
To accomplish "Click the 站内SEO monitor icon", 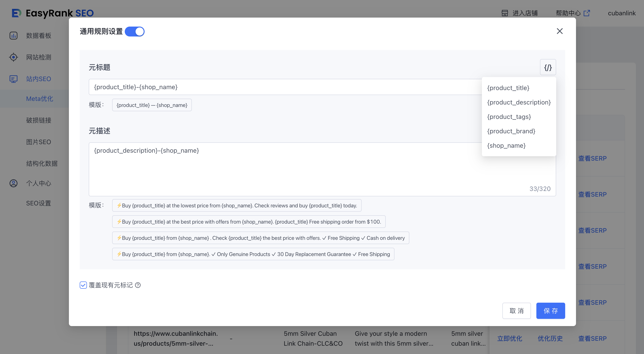I will [14, 79].
